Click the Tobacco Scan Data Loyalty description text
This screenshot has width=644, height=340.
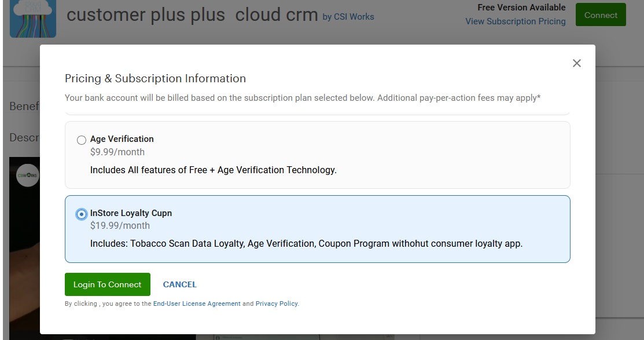[x=307, y=244]
